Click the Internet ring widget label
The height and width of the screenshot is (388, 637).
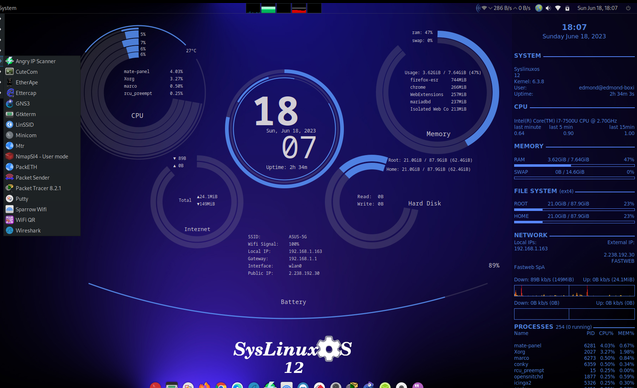pyautogui.click(x=197, y=229)
